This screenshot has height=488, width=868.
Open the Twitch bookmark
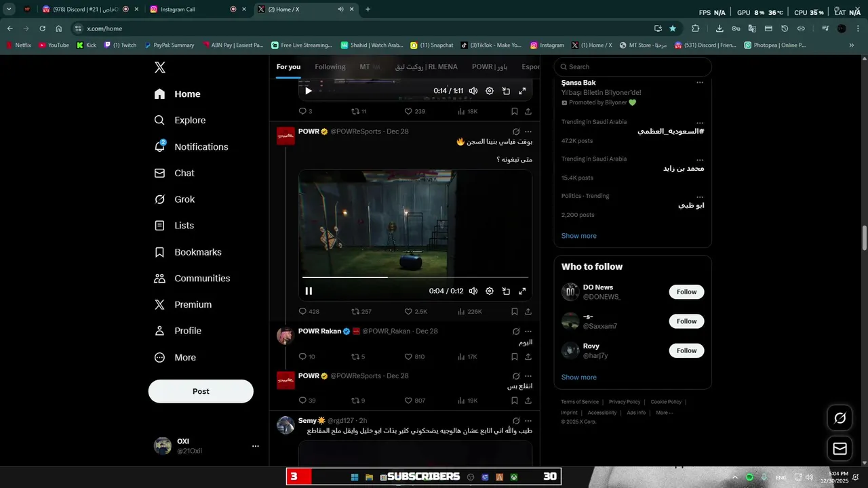[120, 45]
